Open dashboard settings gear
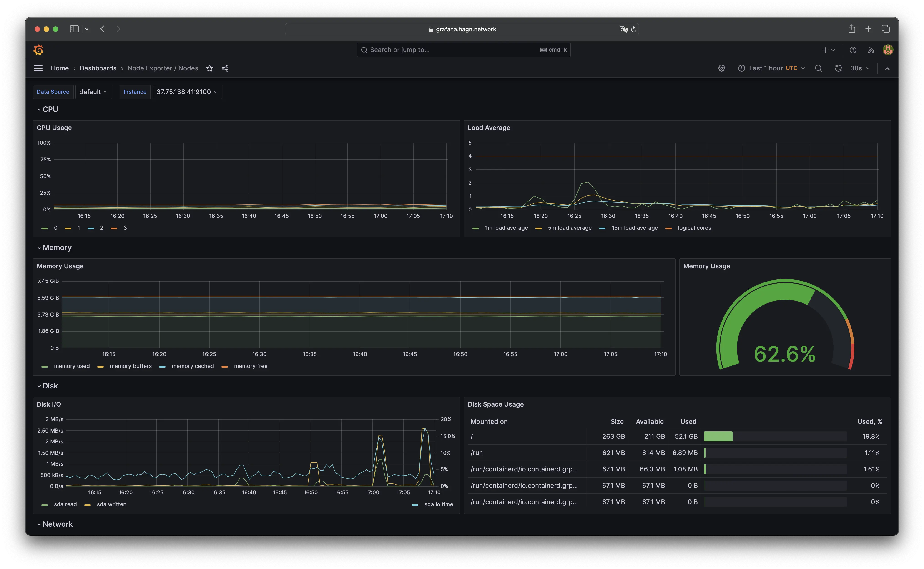This screenshot has width=924, height=569. pyautogui.click(x=721, y=68)
